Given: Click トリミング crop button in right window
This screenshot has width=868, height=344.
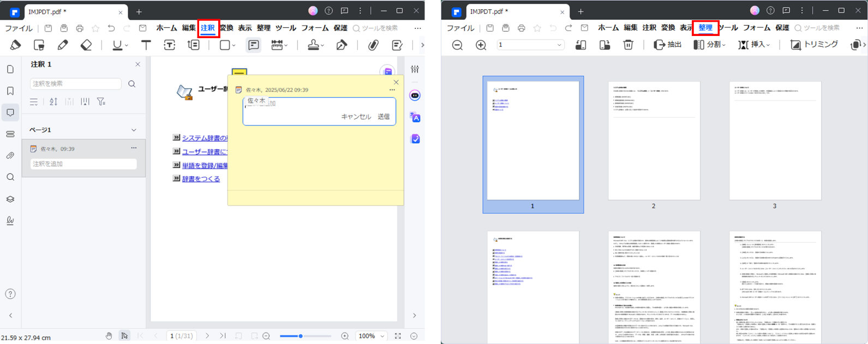Looking at the screenshot, I should tap(814, 45).
